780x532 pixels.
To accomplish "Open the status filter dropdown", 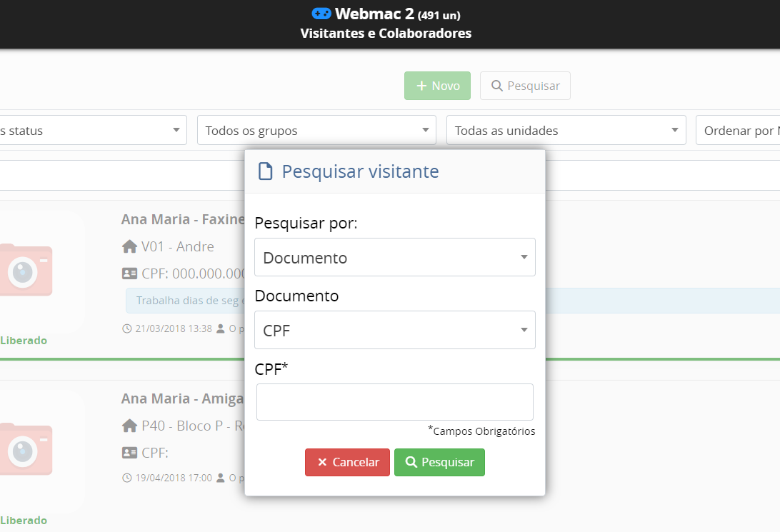I will [x=93, y=130].
